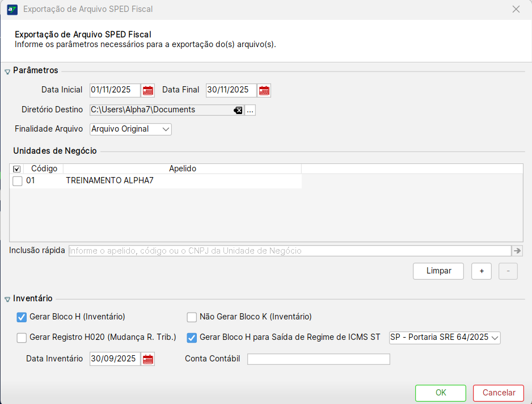Click the Limpar button

coord(438,271)
